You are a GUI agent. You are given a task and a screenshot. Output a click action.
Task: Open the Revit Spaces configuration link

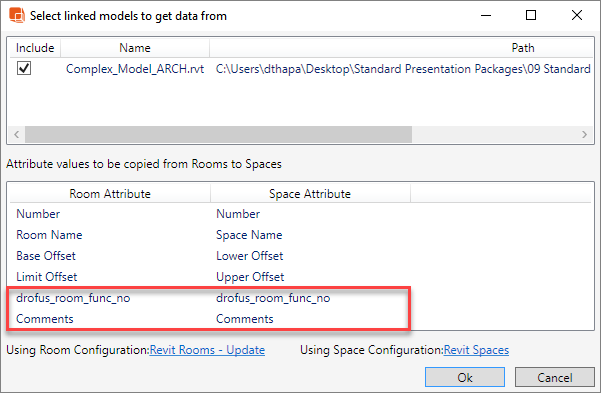click(476, 350)
